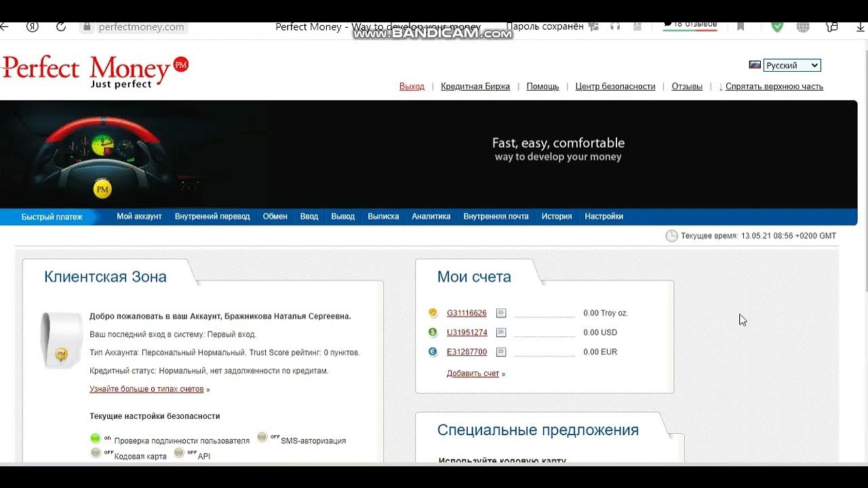Open Ввод menu item
This screenshot has height=488, width=868.
pyautogui.click(x=309, y=217)
